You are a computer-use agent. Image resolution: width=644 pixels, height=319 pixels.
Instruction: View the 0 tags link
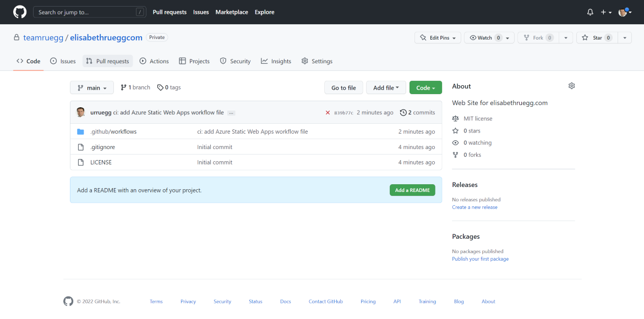tap(169, 87)
